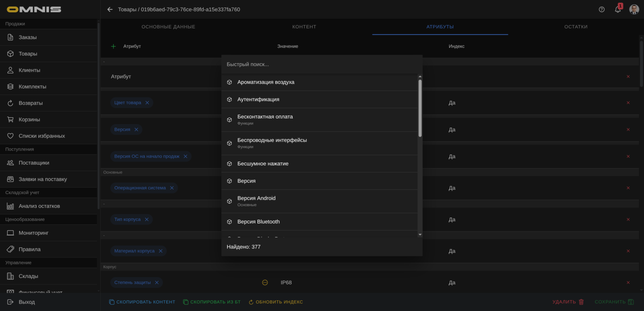Delete the Версия attribute row with red X
This screenshot has width=644, height=311.
[628, 129]
